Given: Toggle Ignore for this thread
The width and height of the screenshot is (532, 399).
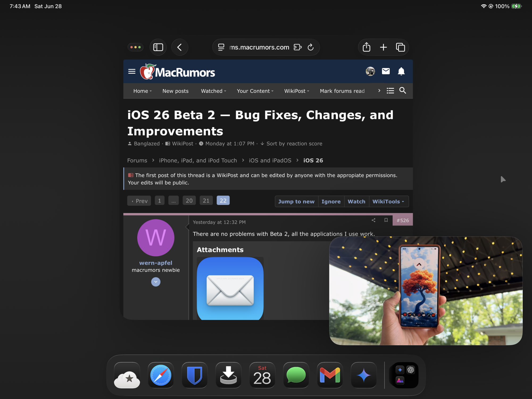Looking at the screenshot, I should [331, 202].
